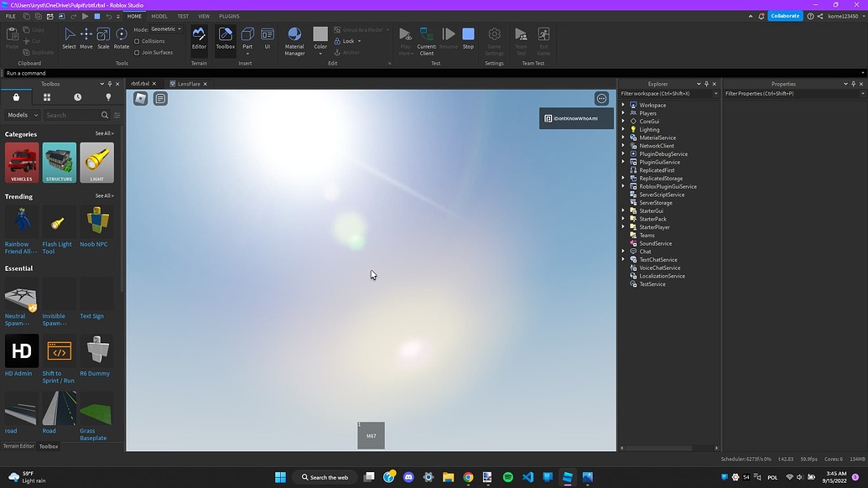
Task: Select the Rotate tool
Action: coord(122,38)
